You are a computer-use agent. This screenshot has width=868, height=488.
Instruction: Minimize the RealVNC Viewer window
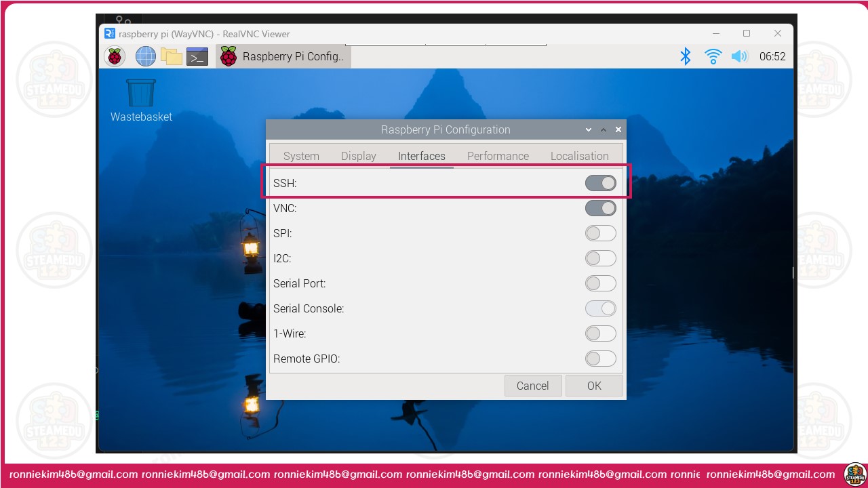pyautogui.click(x=715, y=33)
